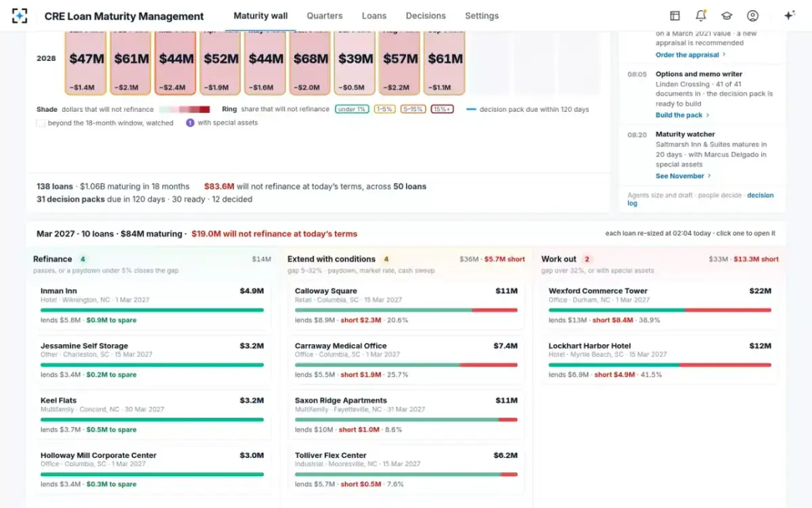Open the Carraway Medical Office loan card

[406, 360]
